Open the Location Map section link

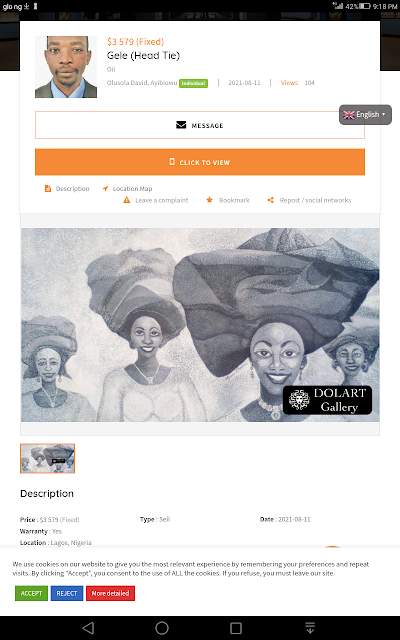132,189
